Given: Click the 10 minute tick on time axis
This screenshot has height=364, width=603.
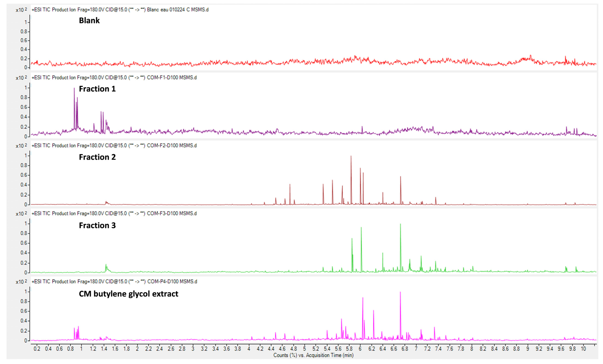Looking at the screenshot, I should 583,349.
